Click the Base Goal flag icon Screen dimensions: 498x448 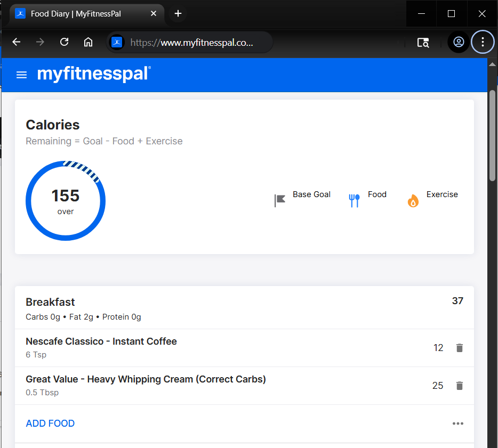pos(280,200)
